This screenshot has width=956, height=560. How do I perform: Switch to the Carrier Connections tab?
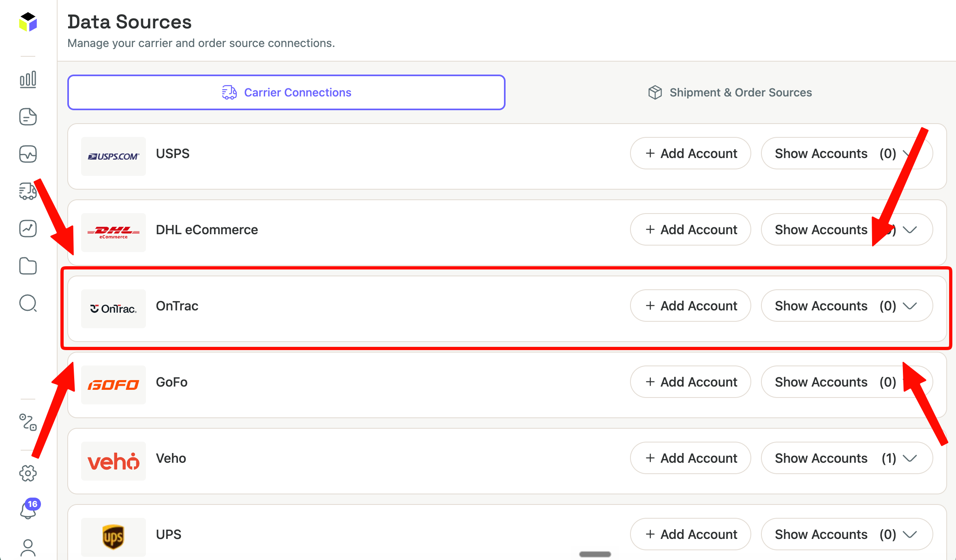pos(286,92)
